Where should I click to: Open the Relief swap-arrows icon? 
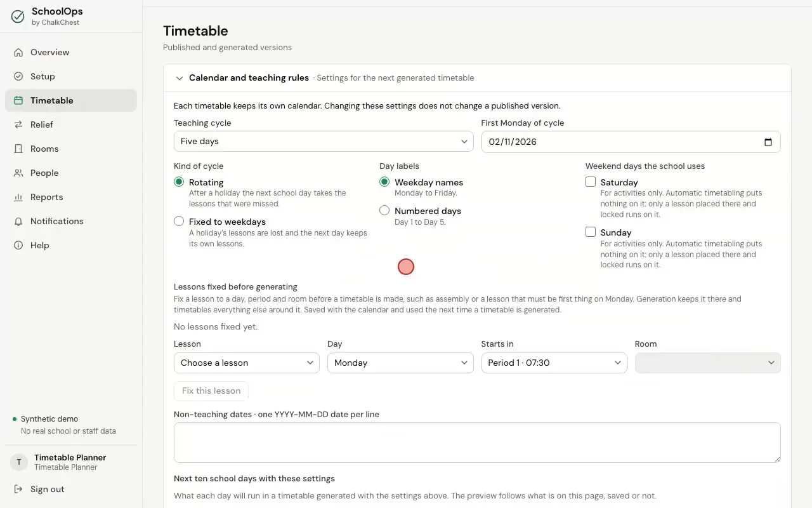pos(18,124)
